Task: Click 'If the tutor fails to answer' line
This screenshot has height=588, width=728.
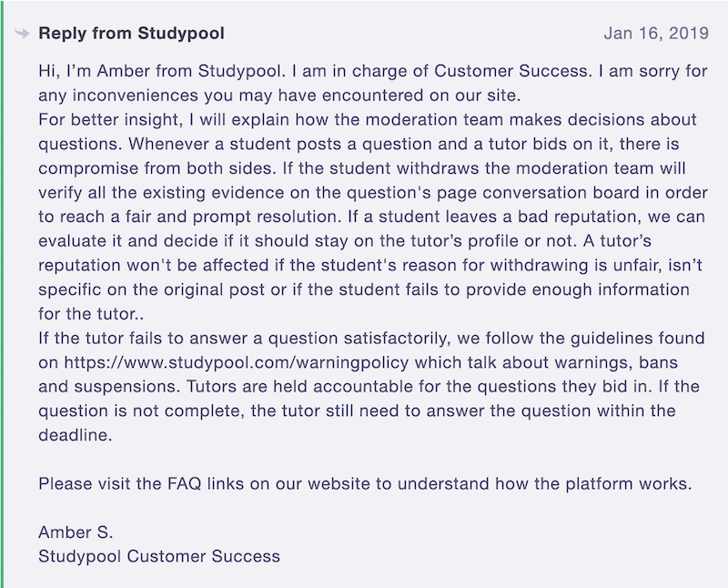Action: click(371, 338)
